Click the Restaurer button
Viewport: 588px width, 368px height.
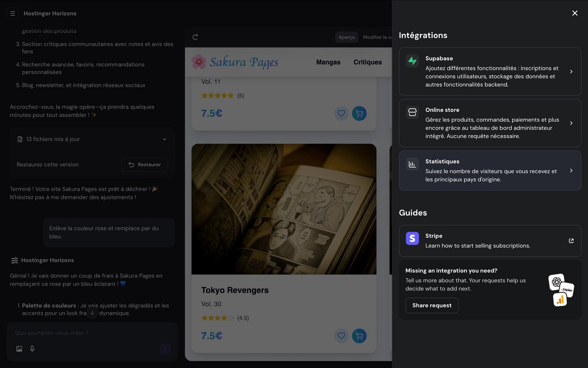tap(145, 165)
